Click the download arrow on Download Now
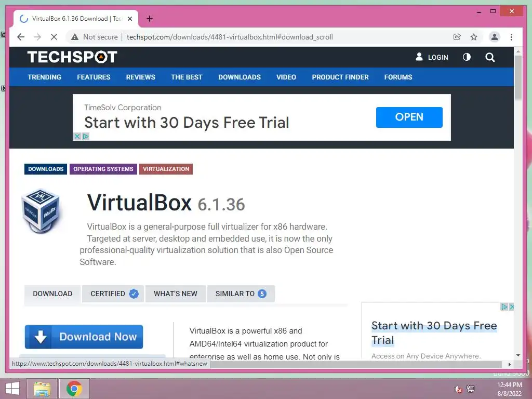 point(41,337)
